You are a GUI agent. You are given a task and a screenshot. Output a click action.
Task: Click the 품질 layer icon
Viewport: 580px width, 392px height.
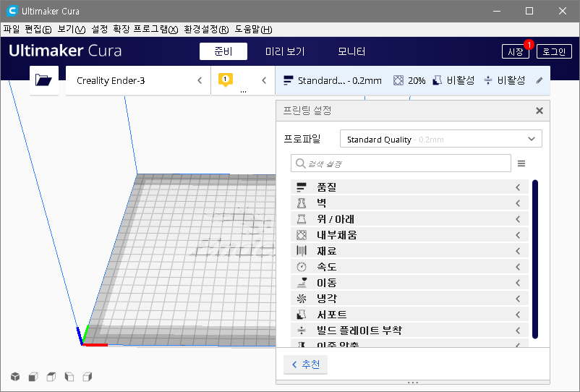click(302, 187)
